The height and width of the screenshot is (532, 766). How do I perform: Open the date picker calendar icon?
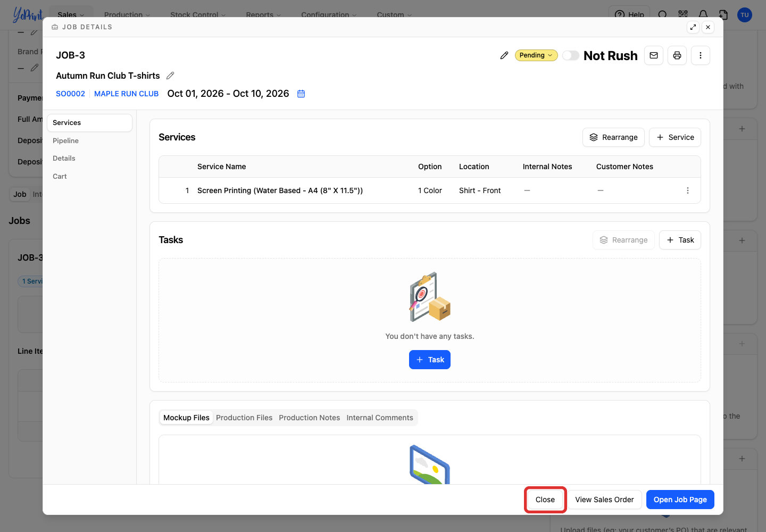301,94
